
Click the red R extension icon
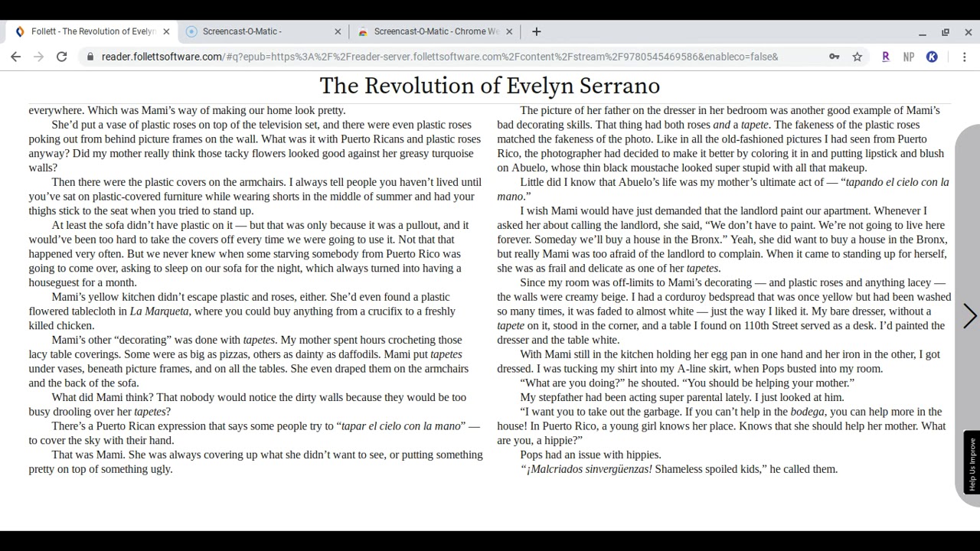point(886,57)
